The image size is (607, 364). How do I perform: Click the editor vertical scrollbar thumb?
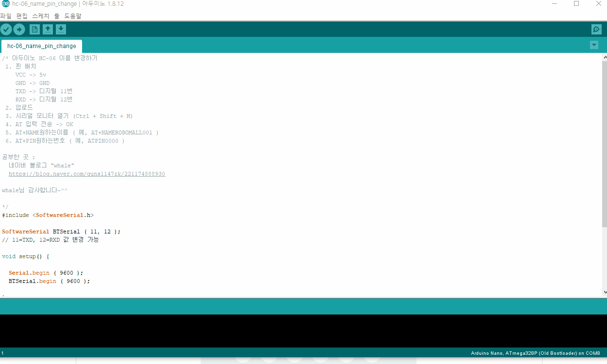point(605,144)
